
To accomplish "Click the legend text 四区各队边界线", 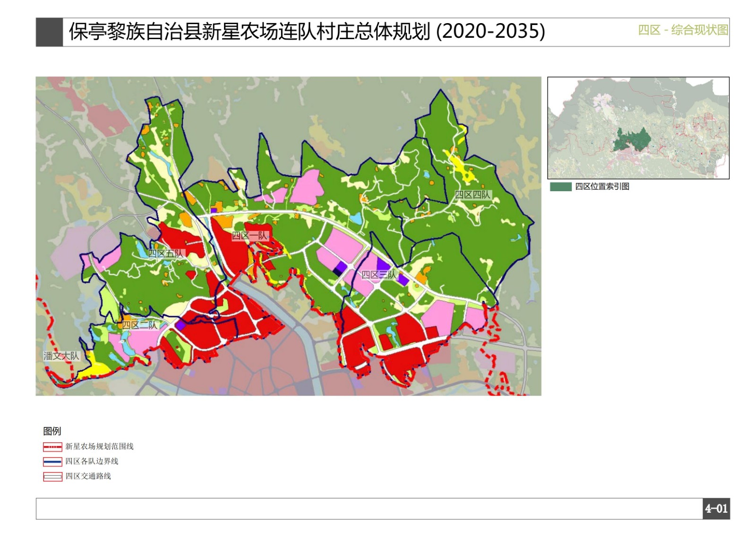I will point(92,461).
